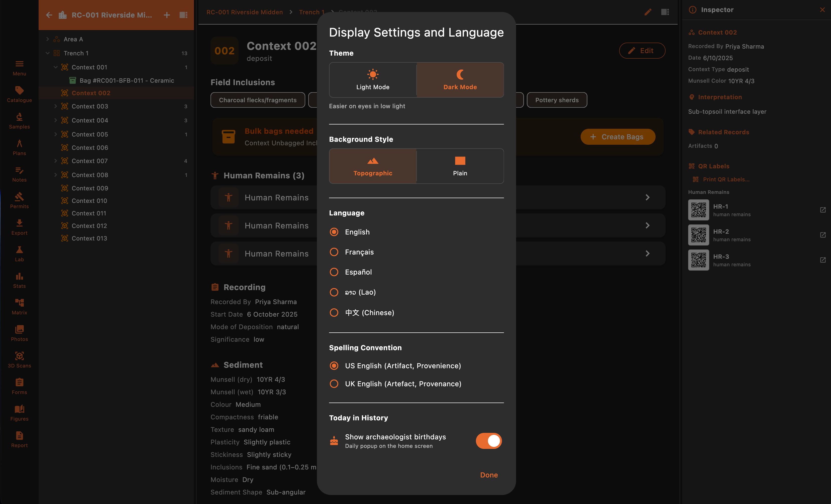This screenshot has height=504, width=831.
Task: Choose Topographic background style
Action: point(373,166)
